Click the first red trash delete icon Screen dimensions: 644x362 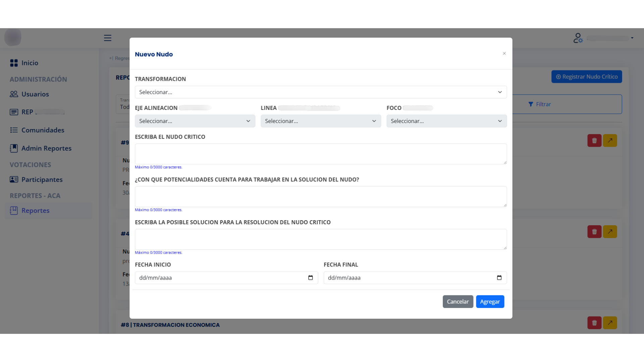click(x=594, y=140)
